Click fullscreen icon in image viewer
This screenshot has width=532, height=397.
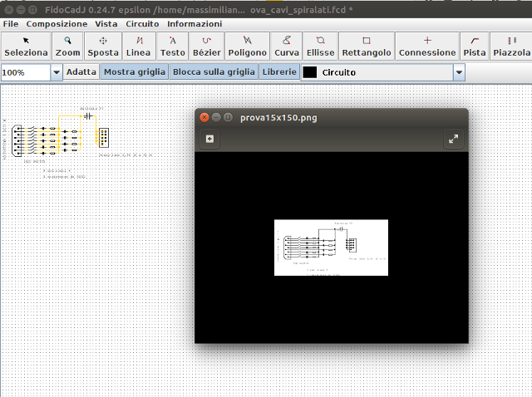pyautogui.click(x=453, y=139)
